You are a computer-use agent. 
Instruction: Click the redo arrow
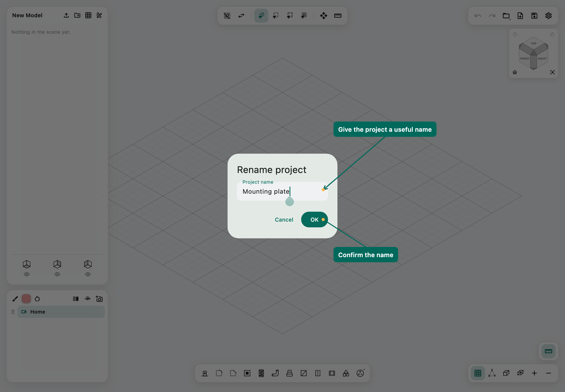point(492,16)
